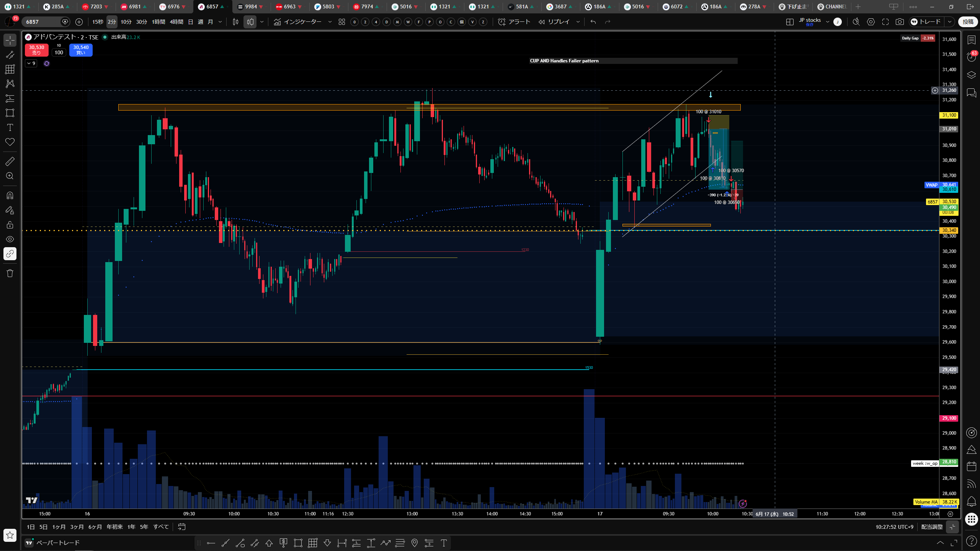
Task: Click the 30,540 buy button
Action: point(81,50)
